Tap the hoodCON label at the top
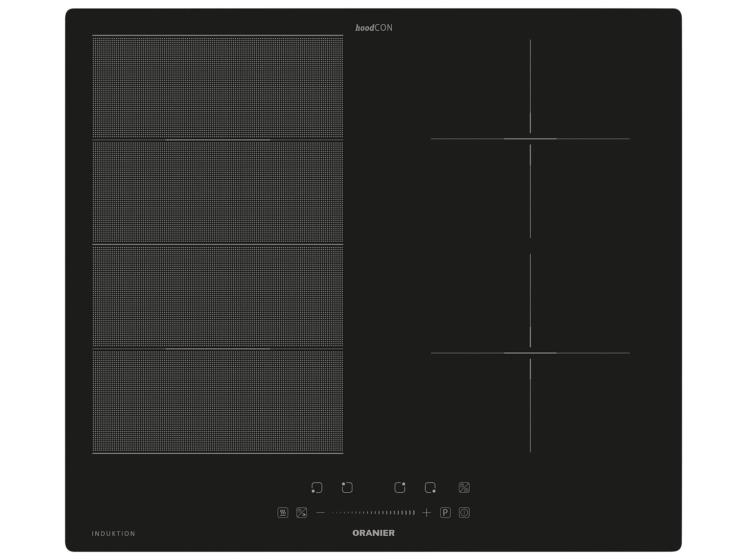This screenshot has width=747, height=560. (x=373, y=28)
